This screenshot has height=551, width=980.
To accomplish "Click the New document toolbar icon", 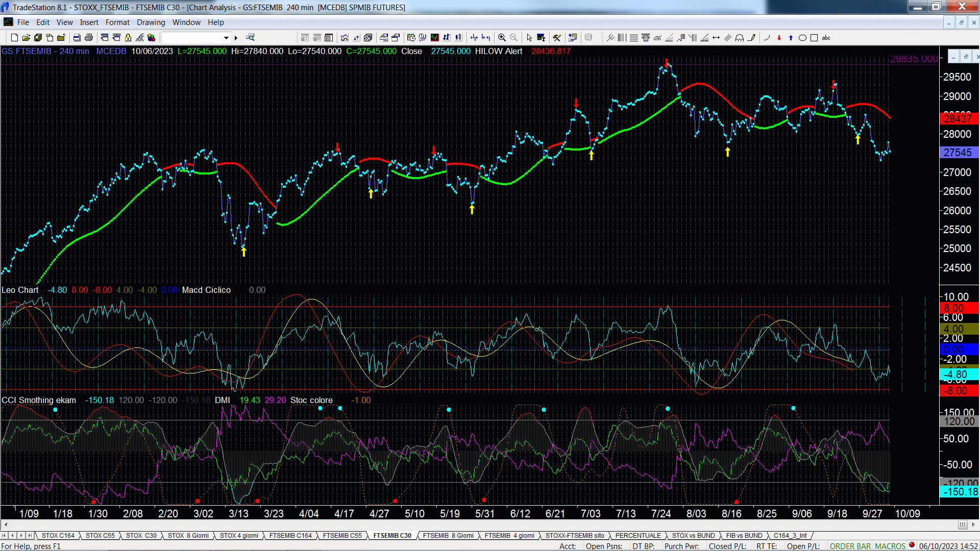I will (14, 38).
